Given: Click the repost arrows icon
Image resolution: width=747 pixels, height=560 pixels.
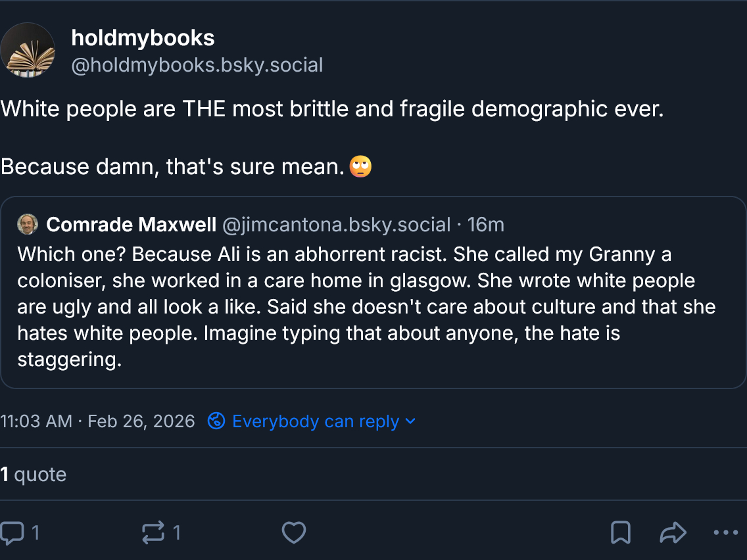Looking at the screenshot, I should point(153,532).
